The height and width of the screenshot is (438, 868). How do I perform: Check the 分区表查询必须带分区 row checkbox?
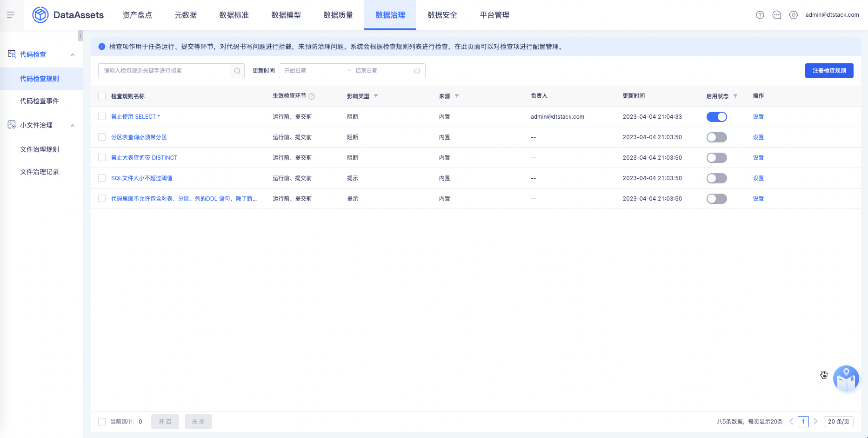102,137
